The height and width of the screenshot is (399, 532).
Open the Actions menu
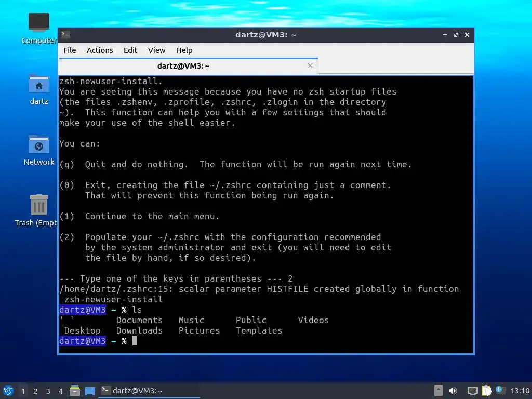tap(100, 50)
